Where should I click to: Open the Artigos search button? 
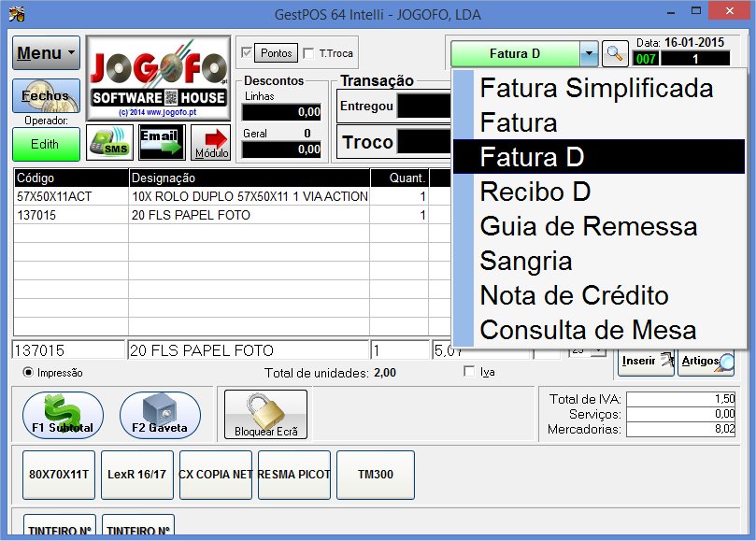point(706,360)
